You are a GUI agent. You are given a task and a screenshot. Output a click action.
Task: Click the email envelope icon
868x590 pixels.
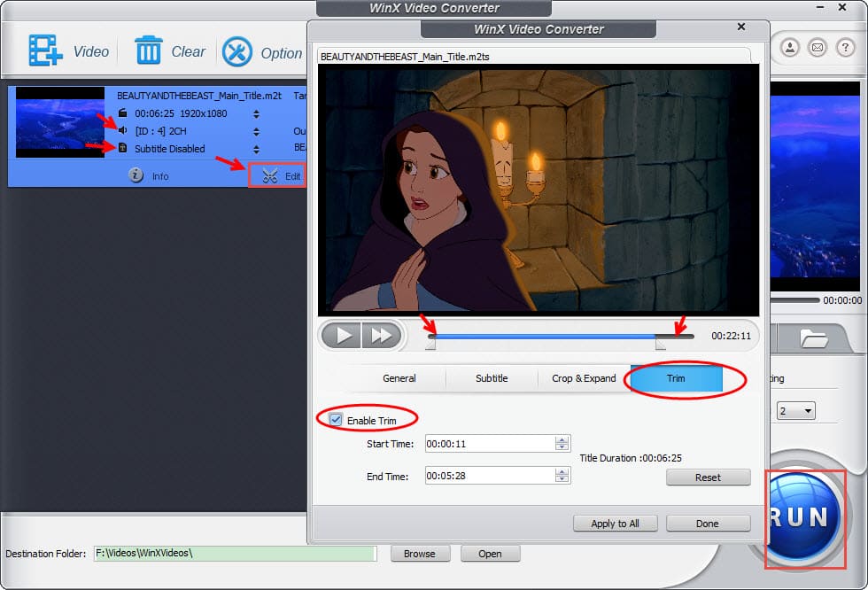[817, 48]
